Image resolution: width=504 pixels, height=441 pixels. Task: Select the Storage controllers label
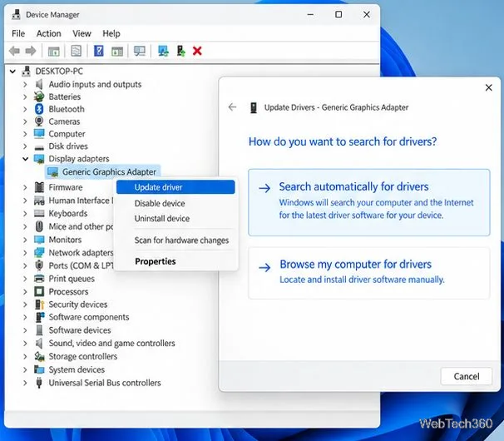click(83, 356)
